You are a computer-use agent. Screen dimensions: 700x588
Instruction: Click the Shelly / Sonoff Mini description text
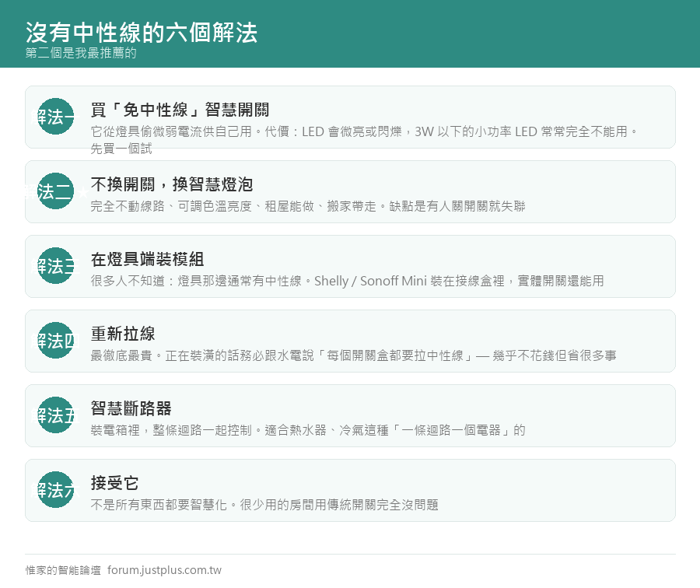348,281
